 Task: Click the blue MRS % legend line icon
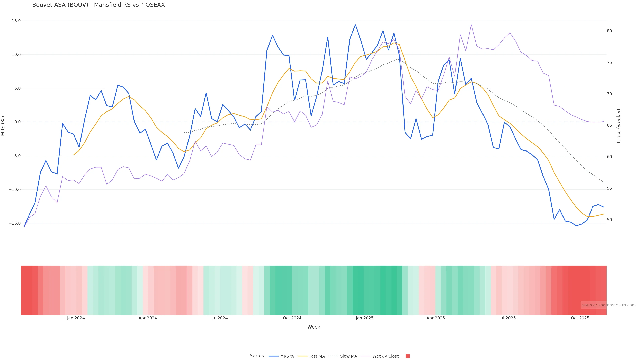(274, 356)
